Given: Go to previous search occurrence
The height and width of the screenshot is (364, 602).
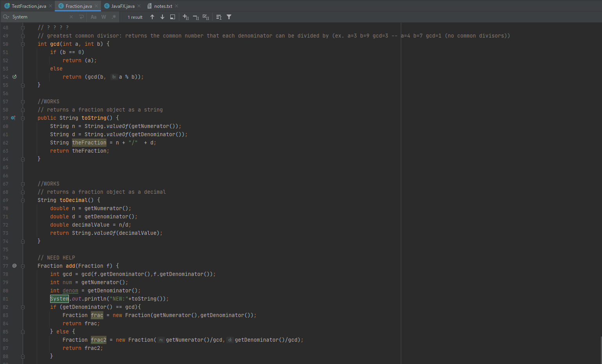Looking at the screenshot, I should [152, 17].
